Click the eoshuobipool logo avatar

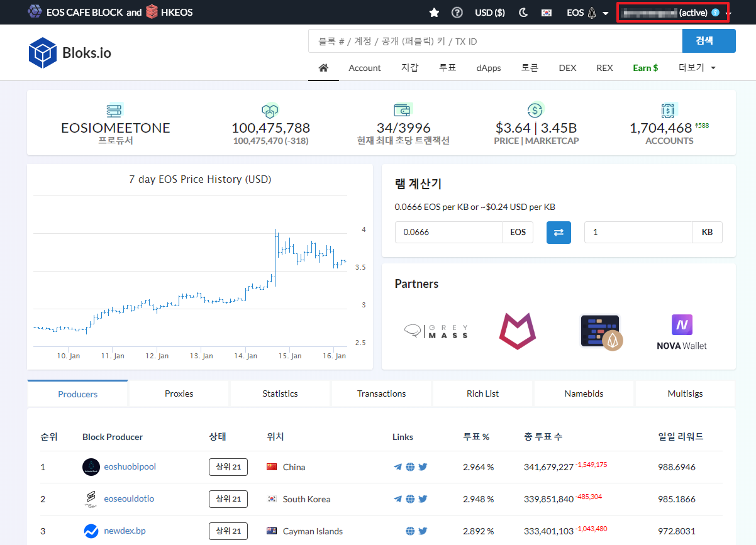coord(91,466)
